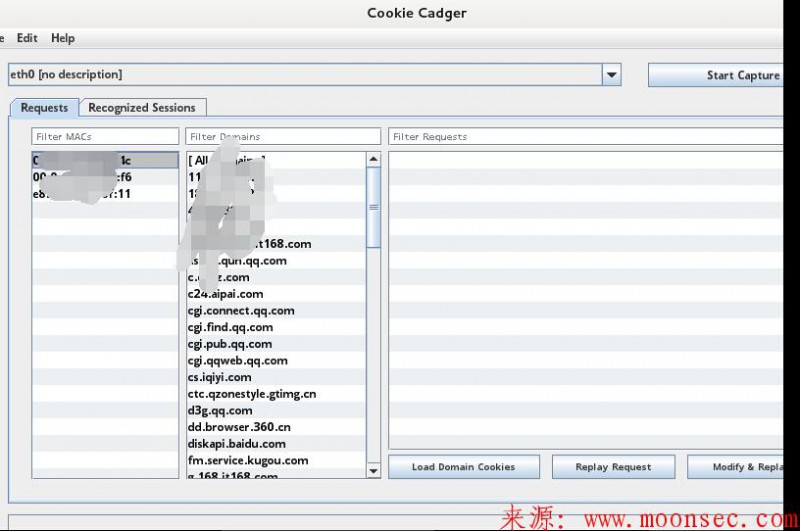Select the MAC address ending in :11

pyautogui.click(x=105, y=194)
